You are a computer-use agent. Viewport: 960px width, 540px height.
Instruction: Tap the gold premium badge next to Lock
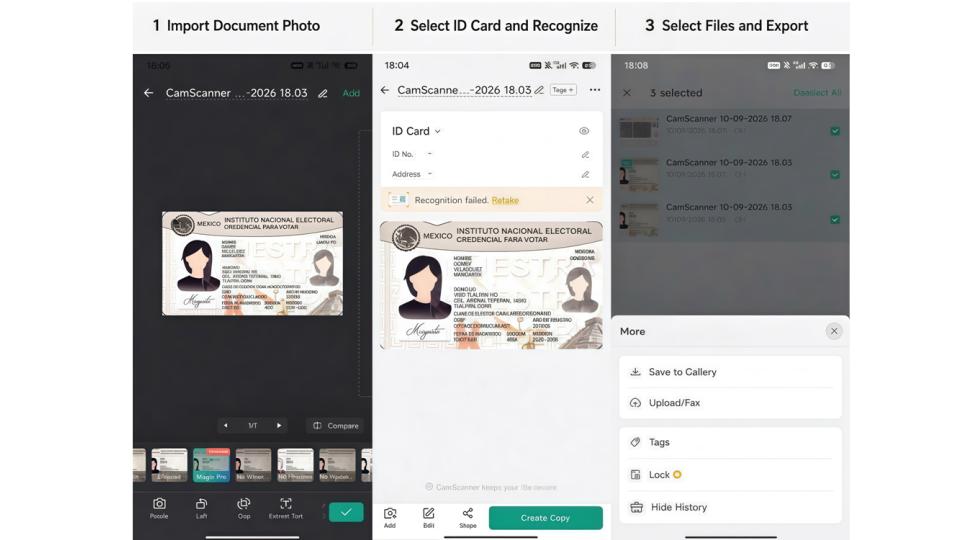677,474
